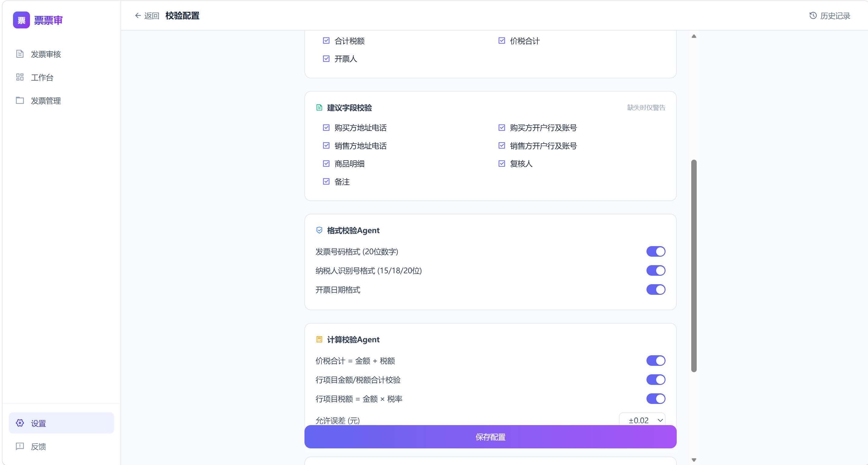Screen dimensions: 868x465
Task: Click the 票票审 purple logo icon
Action: [21, 20]
